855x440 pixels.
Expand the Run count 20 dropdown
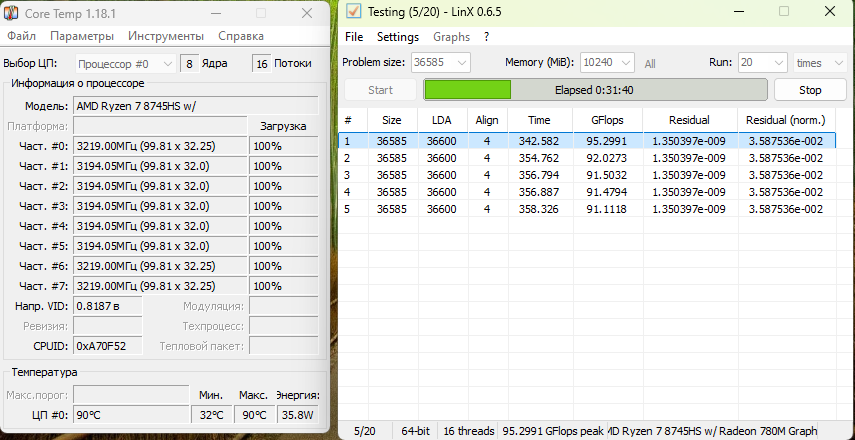pyautogui.click(x=762, y=63)
